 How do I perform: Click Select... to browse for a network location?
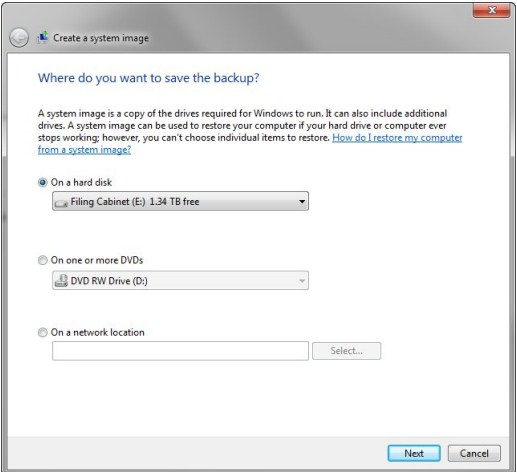346,351
